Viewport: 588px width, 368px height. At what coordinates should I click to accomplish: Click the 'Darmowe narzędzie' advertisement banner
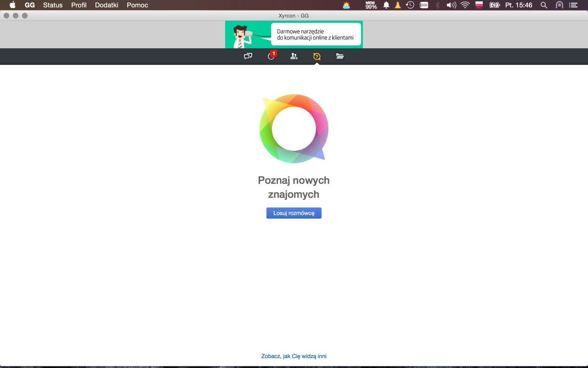(294, 35)
